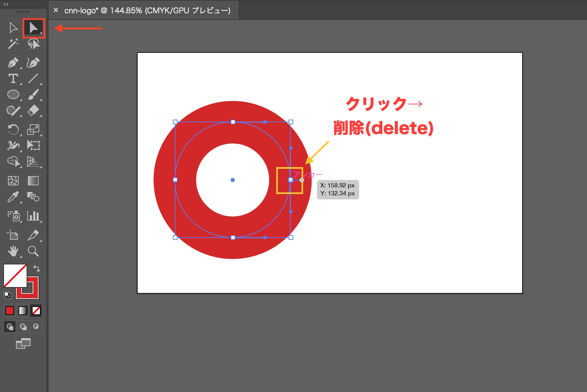Viewport: 587px width, 392px height.
Task: Select the Scale tool
Action: tap(33, 129)
